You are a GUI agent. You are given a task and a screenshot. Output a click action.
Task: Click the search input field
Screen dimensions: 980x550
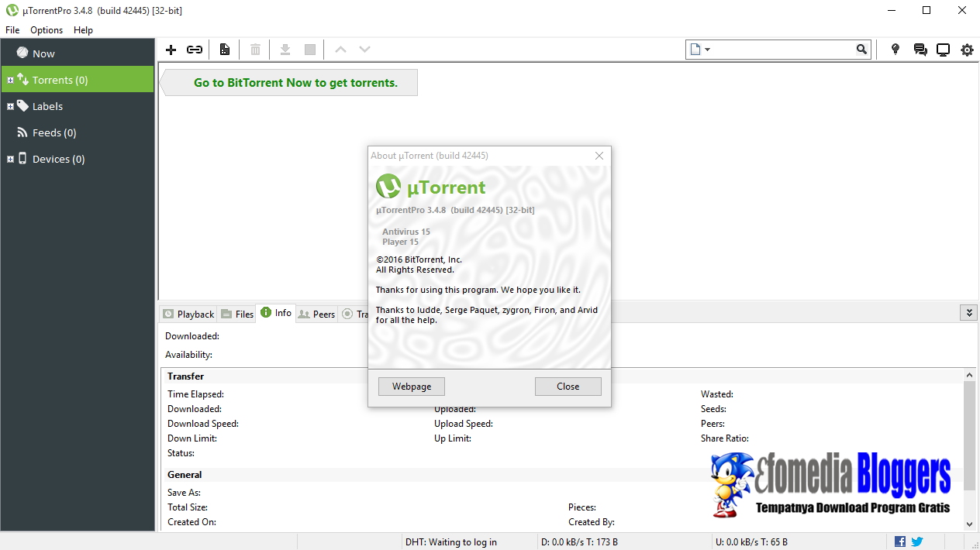pos(783,50)
